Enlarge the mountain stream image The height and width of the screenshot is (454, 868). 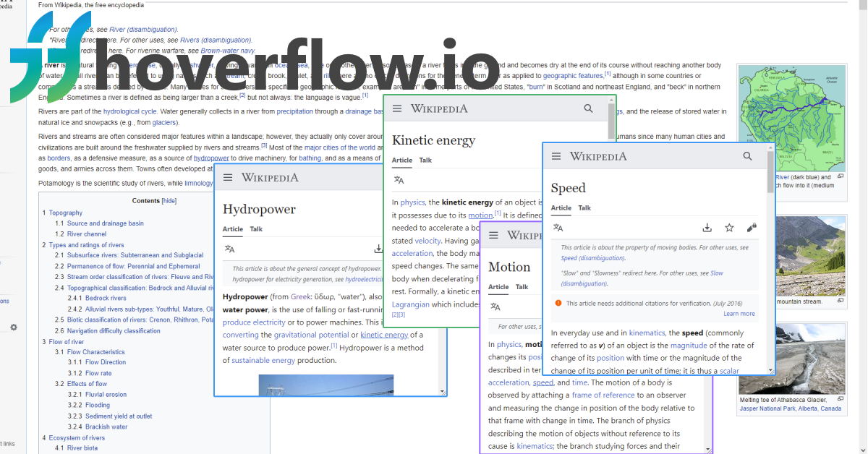[x=841, y=301]
